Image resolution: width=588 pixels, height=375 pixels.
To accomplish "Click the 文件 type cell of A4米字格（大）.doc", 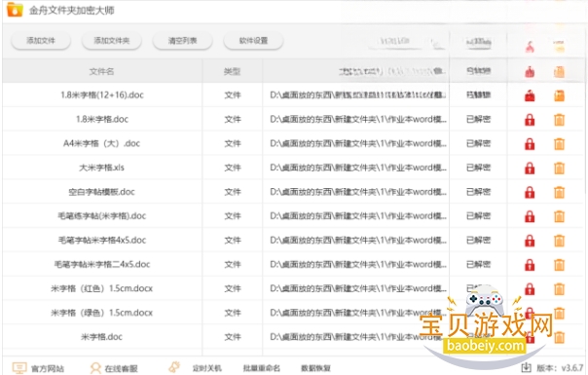I will pyautogui.click(x=233, y=143).
